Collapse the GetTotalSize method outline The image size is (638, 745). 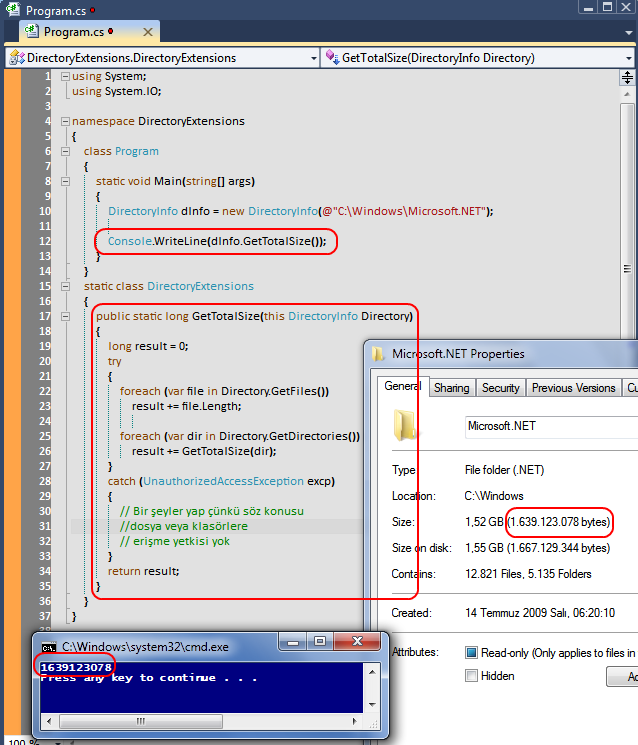(x=65, y=316)
